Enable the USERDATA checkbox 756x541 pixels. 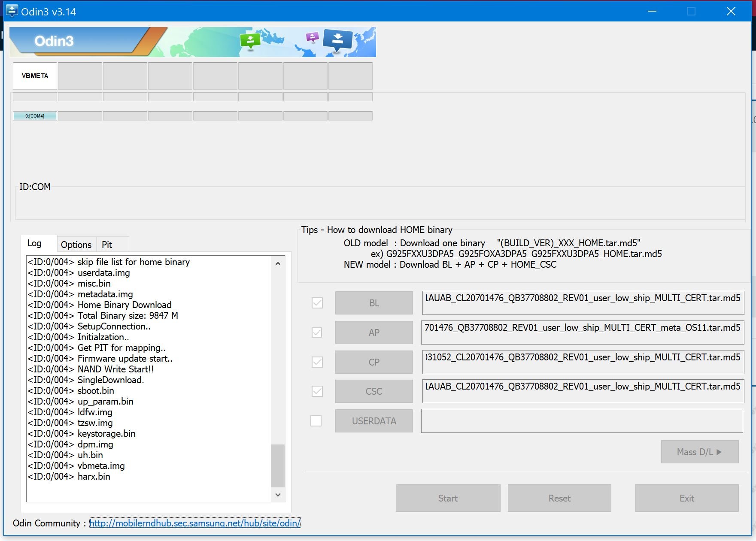316,421
